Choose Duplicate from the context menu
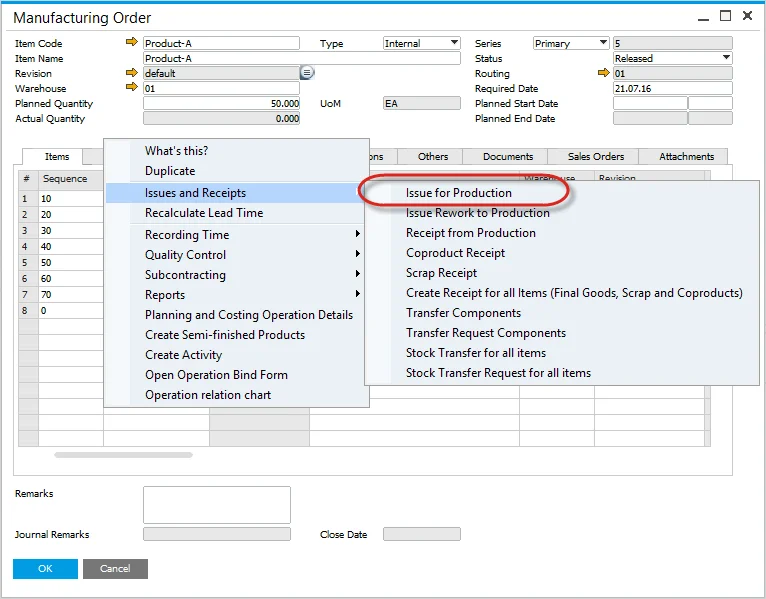This screenshot has width=766, height=599. tap(170, 171)
